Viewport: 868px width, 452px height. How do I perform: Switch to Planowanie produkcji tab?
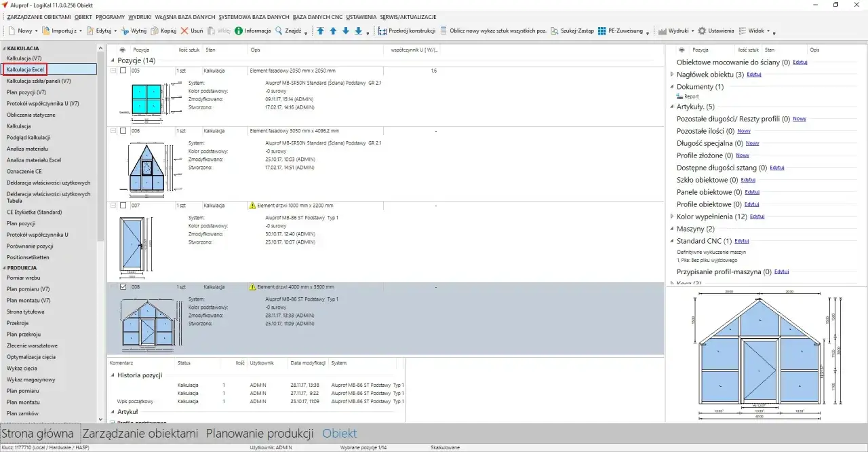tap(260, 433)
